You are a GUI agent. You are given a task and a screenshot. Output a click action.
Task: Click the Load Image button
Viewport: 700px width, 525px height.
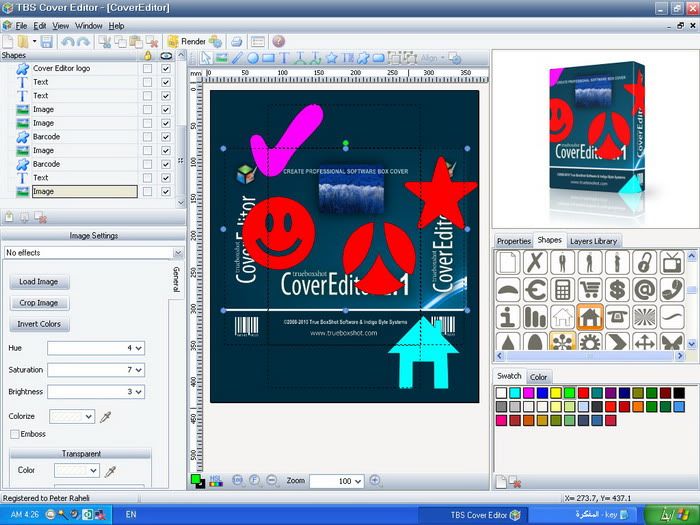[x=39, y=282]
